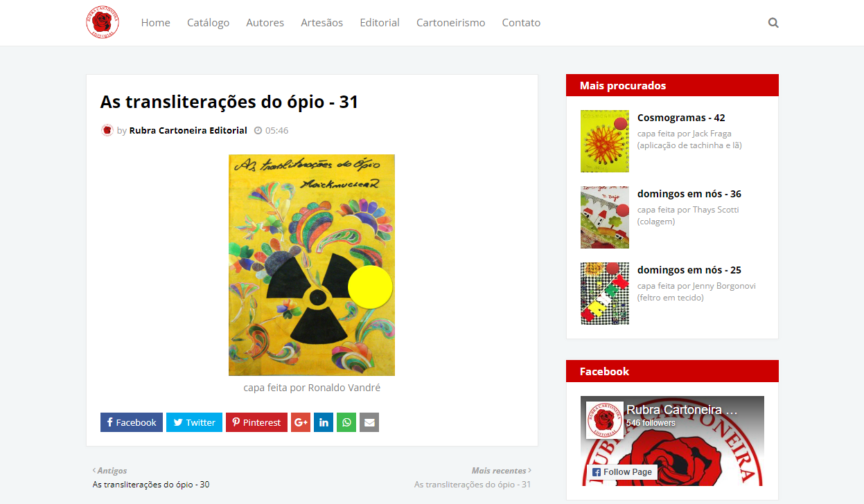The width and height of the screenshot is (864, 504).
Task: Click the Rubra Cartoneira rose logo
Action: pyautogui.click(x=103, y=23)
